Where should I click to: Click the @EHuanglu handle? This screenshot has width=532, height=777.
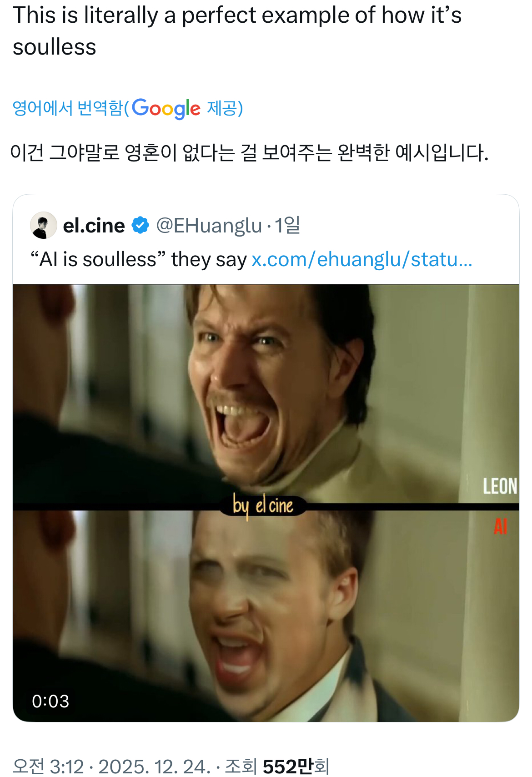(209, 226)
